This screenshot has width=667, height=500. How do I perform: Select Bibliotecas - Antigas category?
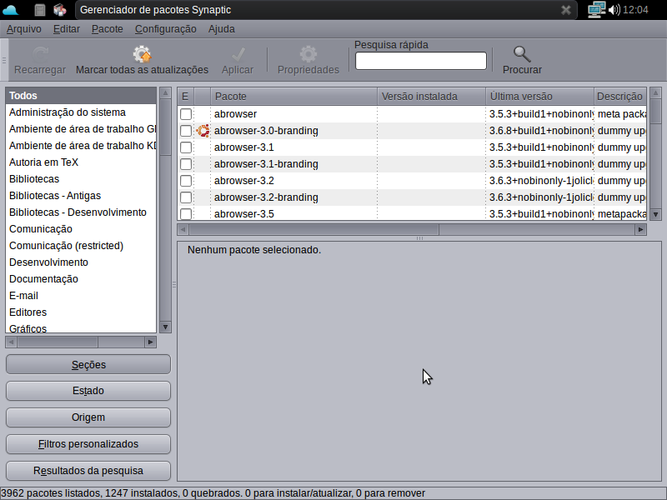81,196
